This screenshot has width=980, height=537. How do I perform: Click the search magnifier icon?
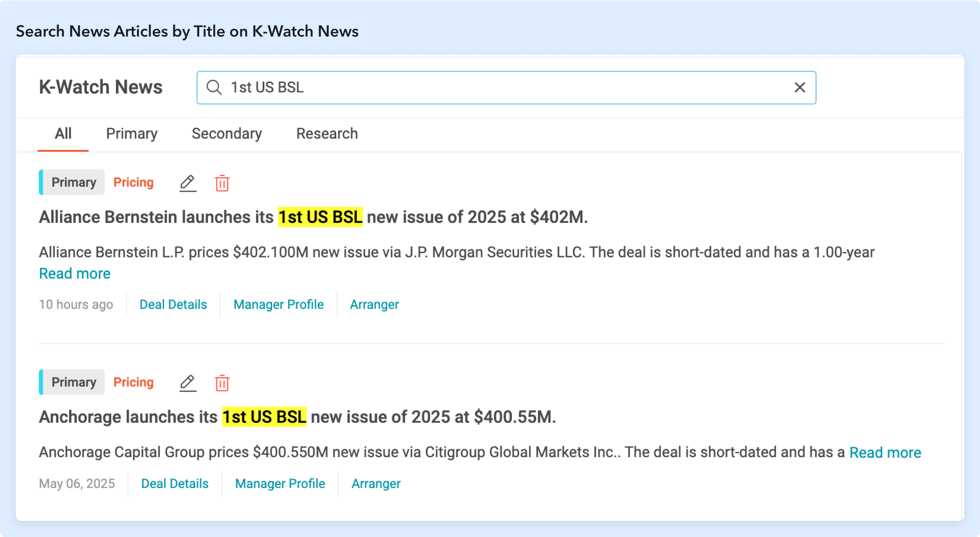(214, 87)
